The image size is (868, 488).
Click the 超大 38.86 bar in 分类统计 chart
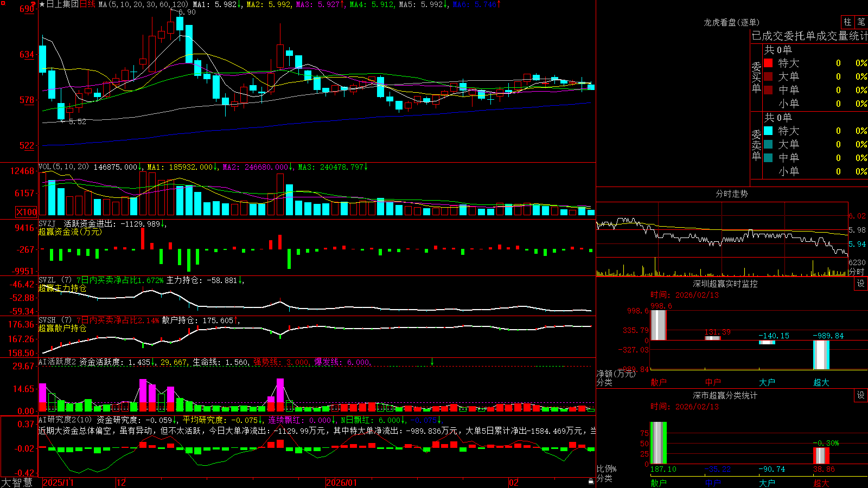coord(821,455)
